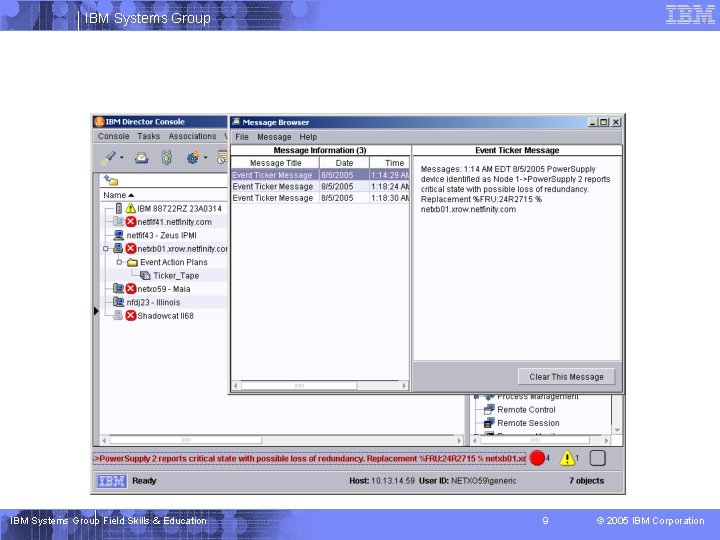The width and height of the screenshot is (720, 540).
Task: Click the red error icon beside netxo59 - Maia
Action: pos(131,289)
